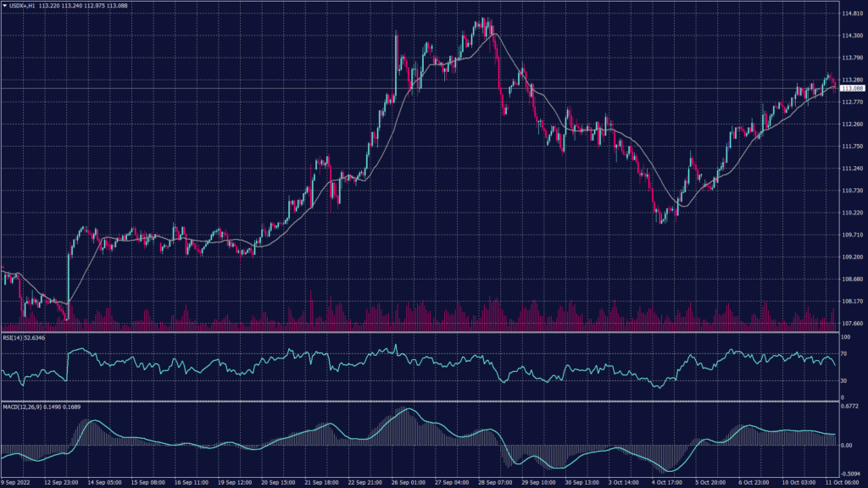This screenshot has height=488, width=868.
Task: Click the 26 Sep 01:00 time label
Action: point(408,482)
